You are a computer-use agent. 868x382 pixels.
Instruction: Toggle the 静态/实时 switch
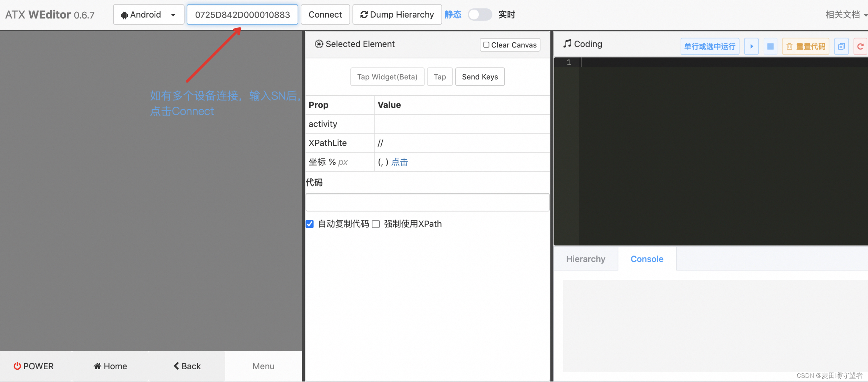tap(480, 14)
